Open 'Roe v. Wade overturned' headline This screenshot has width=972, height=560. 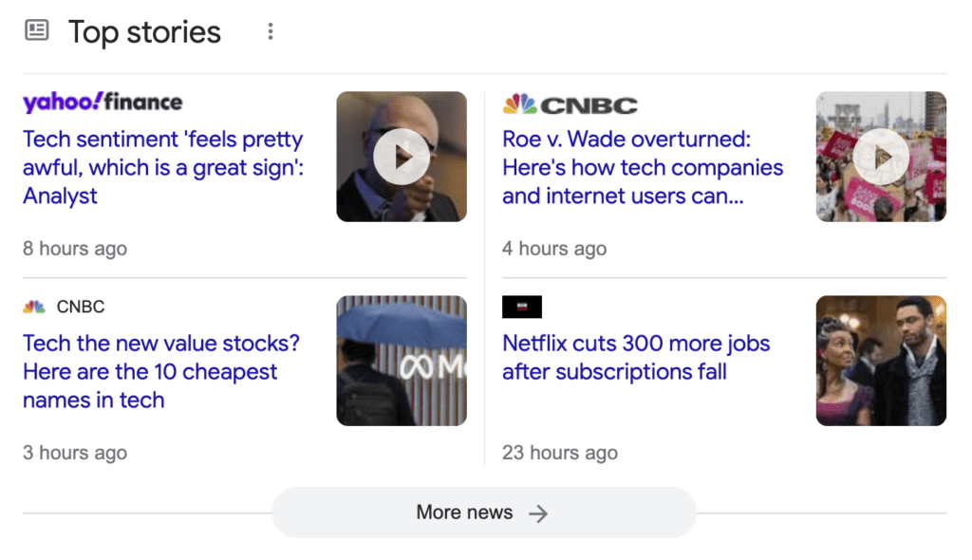pos(643,167)
